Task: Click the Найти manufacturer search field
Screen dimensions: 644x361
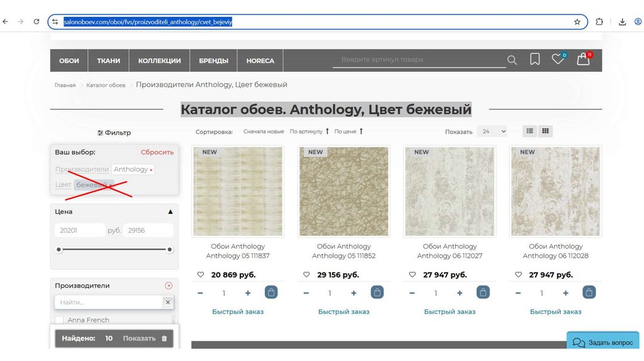Action: (x=108, y=303)
